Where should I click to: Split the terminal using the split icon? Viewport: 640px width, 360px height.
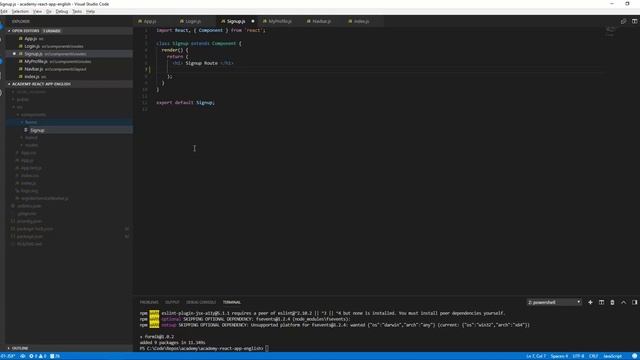click(x=601, y=302)
